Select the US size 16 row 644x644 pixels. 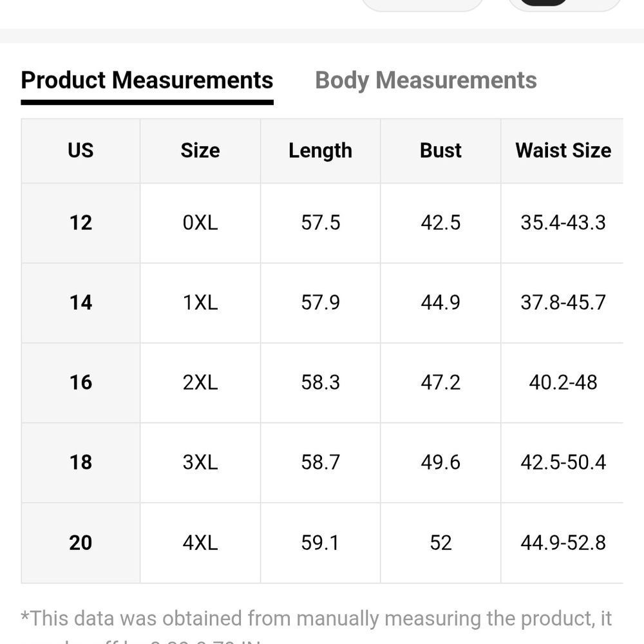323,383
